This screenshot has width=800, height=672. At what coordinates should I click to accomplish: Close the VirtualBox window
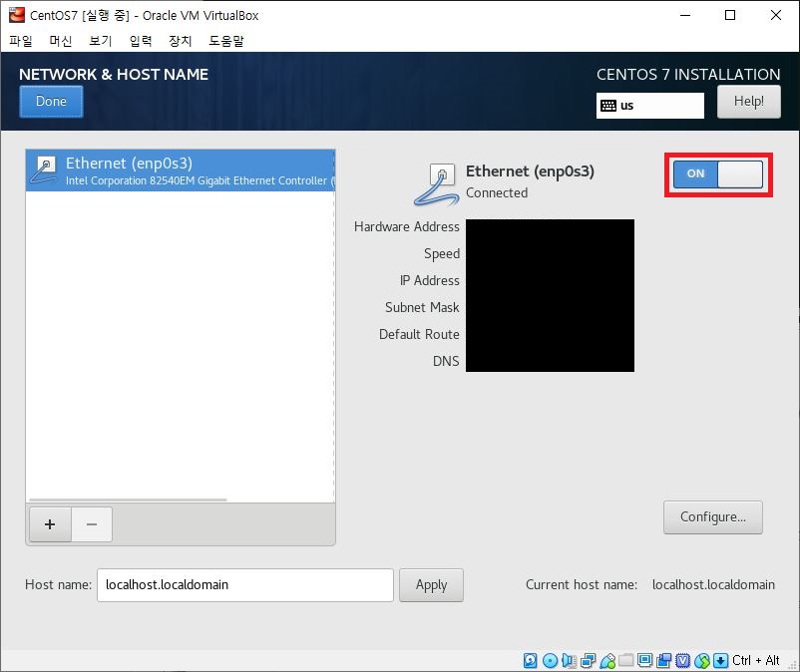[775, 15]
